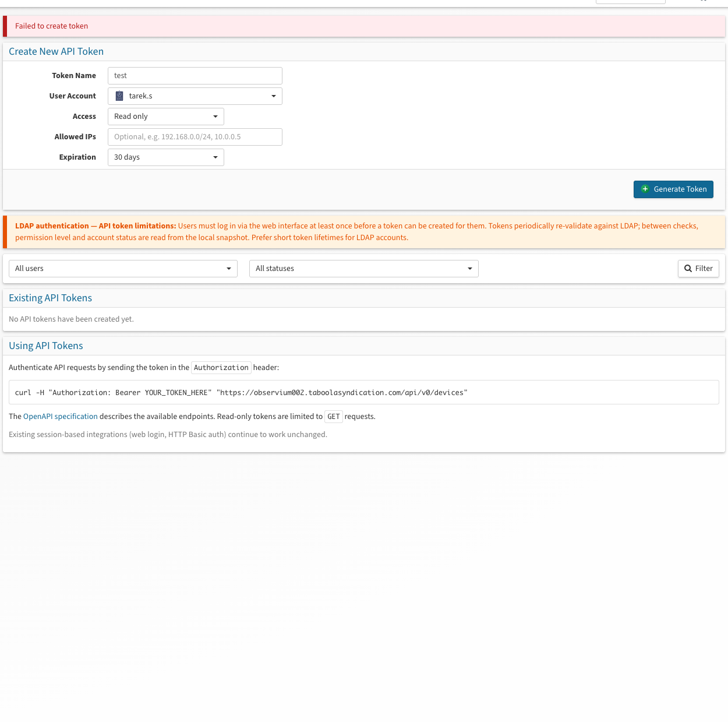Open the Access dropdown set to Read only
The height and width of the screenshot is (722, 728).
[165, 117]
